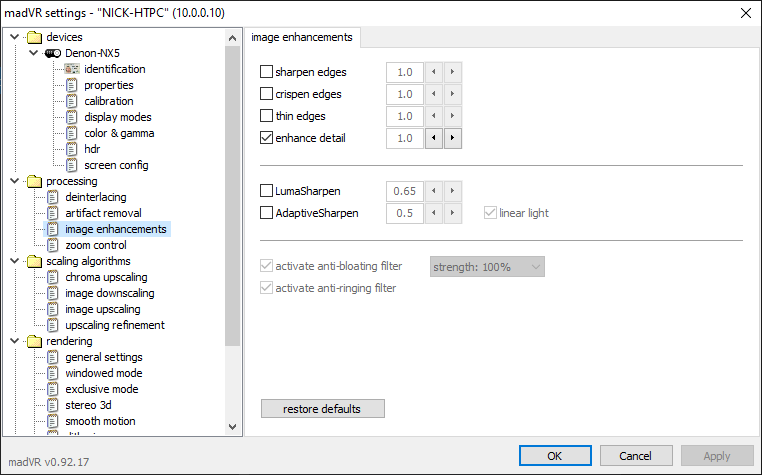Click the Denon-NX5 display device icon
This screenshot has height=475, width=762.
pos(53,53)
